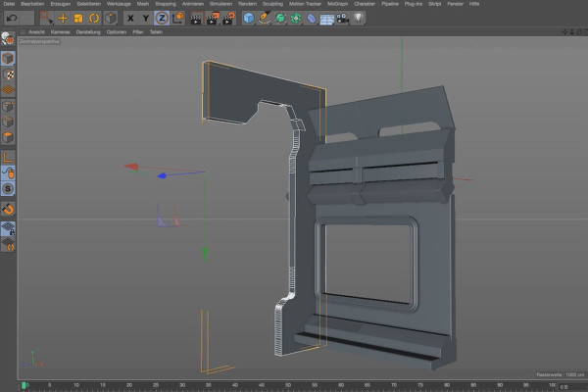Click frame 50 on the timeline ruler

287,385
